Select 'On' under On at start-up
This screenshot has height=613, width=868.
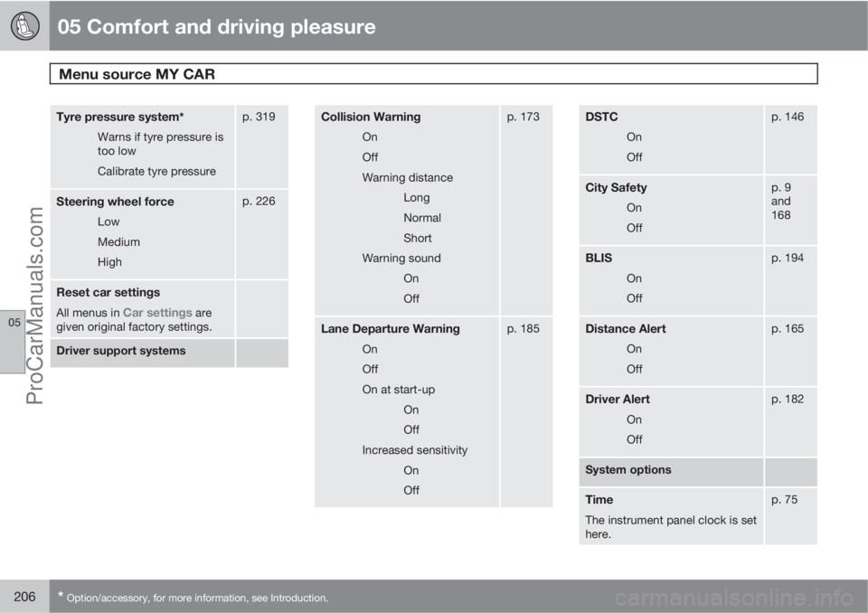[x=410, y=410]
